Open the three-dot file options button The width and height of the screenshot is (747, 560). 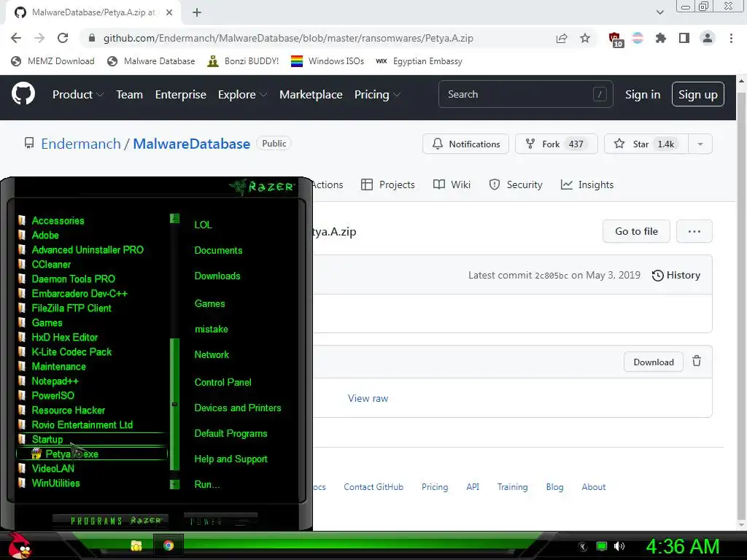694,231
